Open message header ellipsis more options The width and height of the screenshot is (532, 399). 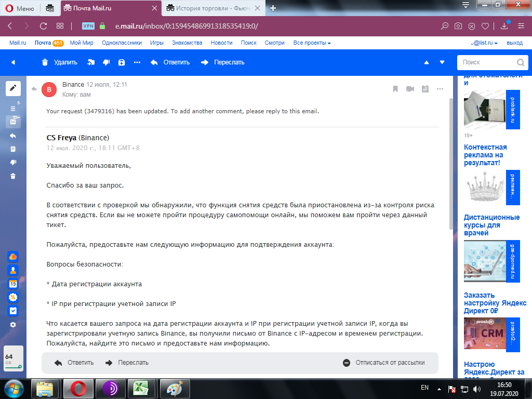[440, 89]
